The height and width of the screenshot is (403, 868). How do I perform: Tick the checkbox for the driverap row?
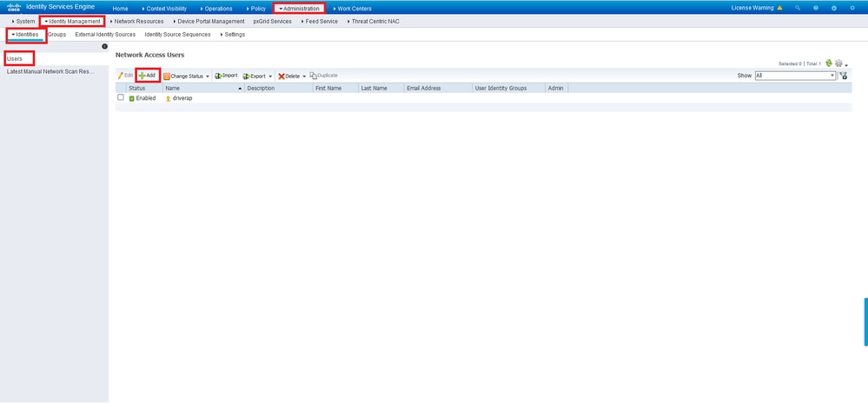click(121, 97)
